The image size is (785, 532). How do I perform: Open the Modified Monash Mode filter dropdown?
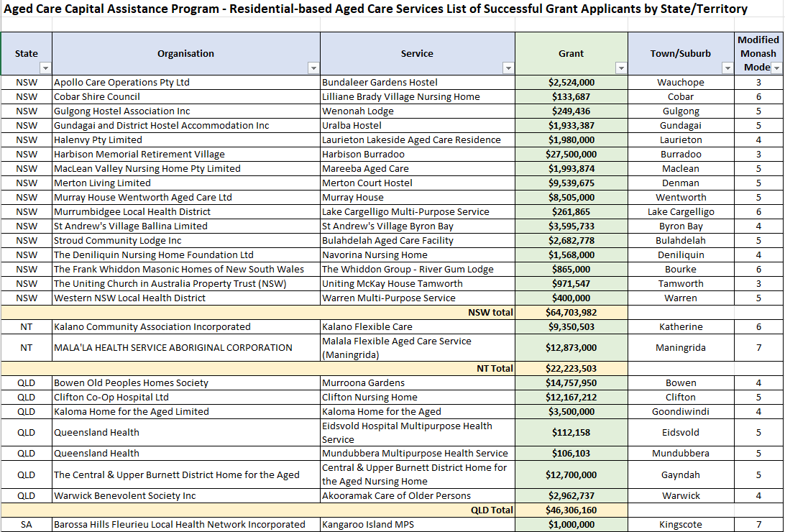coord(776,68)
